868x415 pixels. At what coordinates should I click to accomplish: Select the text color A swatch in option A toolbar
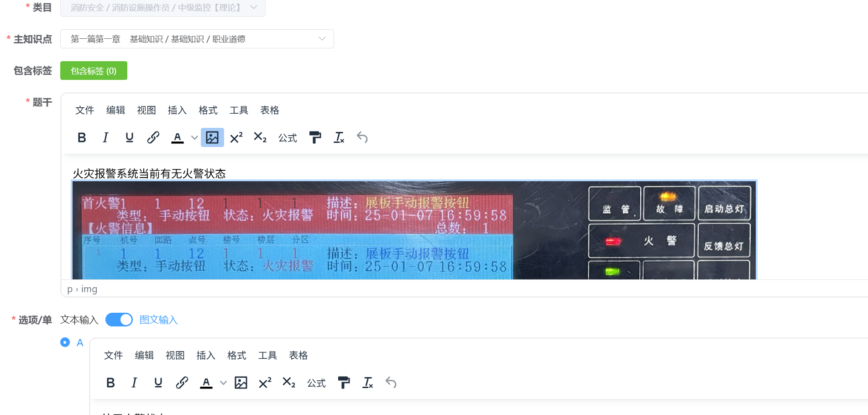click(206, 383)
